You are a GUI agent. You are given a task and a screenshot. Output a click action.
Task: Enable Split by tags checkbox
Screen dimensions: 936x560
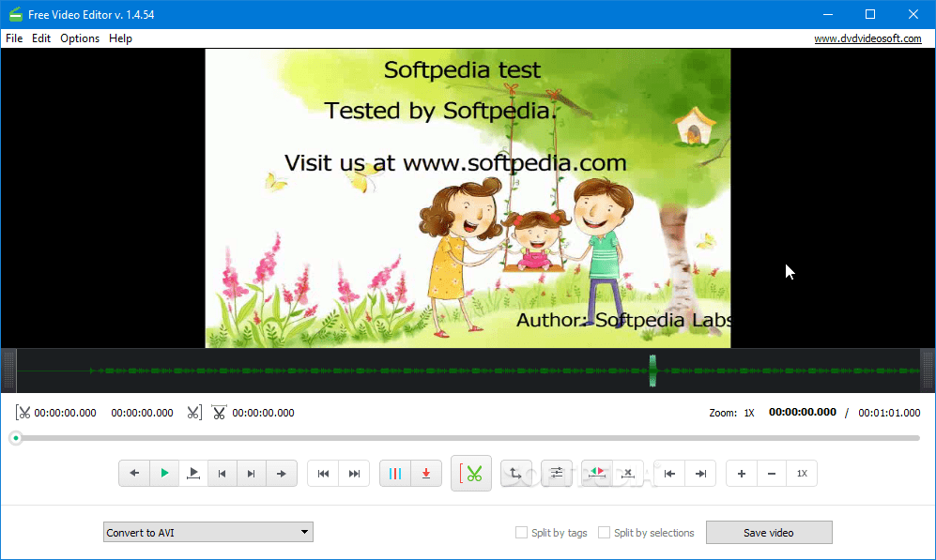coord(521,533)
